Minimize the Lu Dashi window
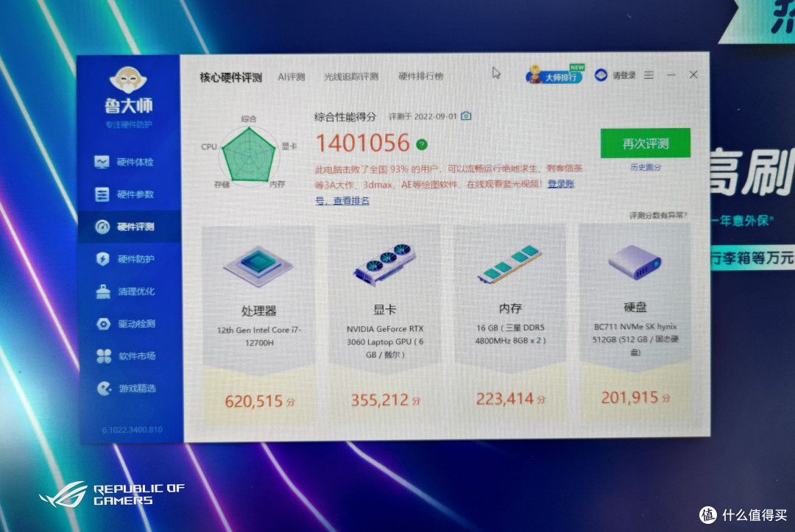Screen dimensions: 795x532 [x=671, y=75]
